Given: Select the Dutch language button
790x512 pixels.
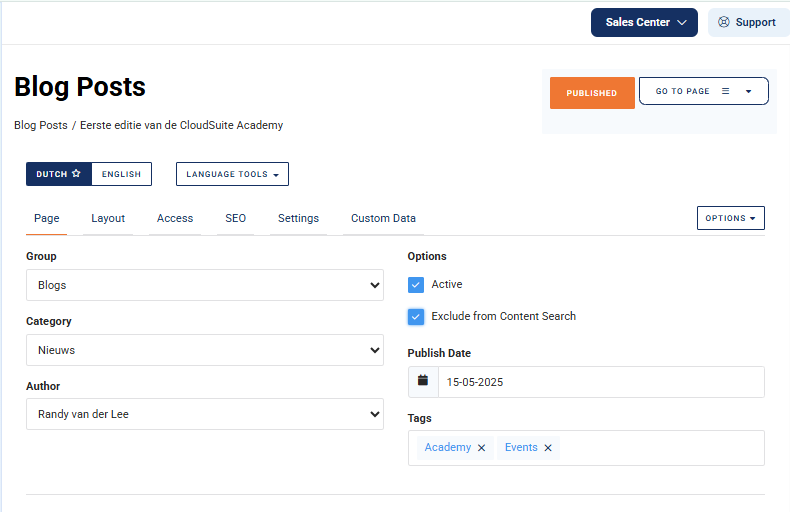Looking at the screenshot, I should click(x=58, y=174).
